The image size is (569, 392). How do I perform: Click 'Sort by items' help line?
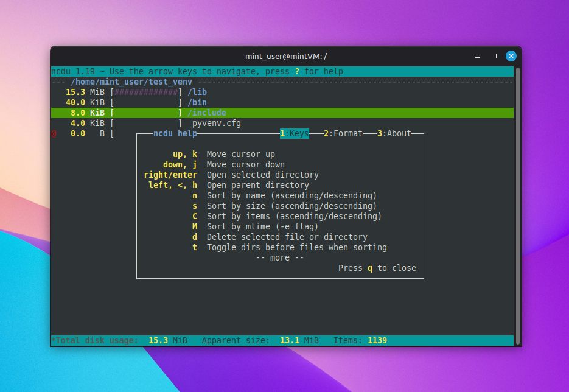tap(295, 216)
